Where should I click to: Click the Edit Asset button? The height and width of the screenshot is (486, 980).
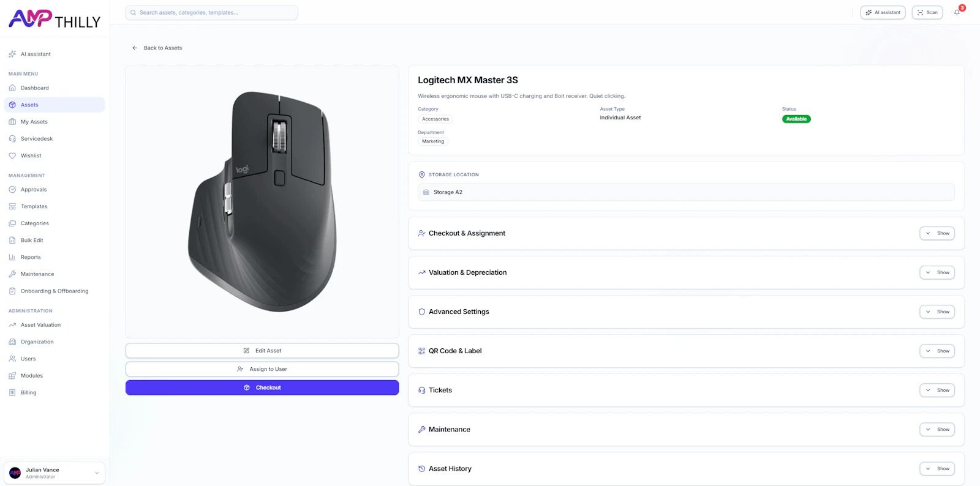[262, 351]
